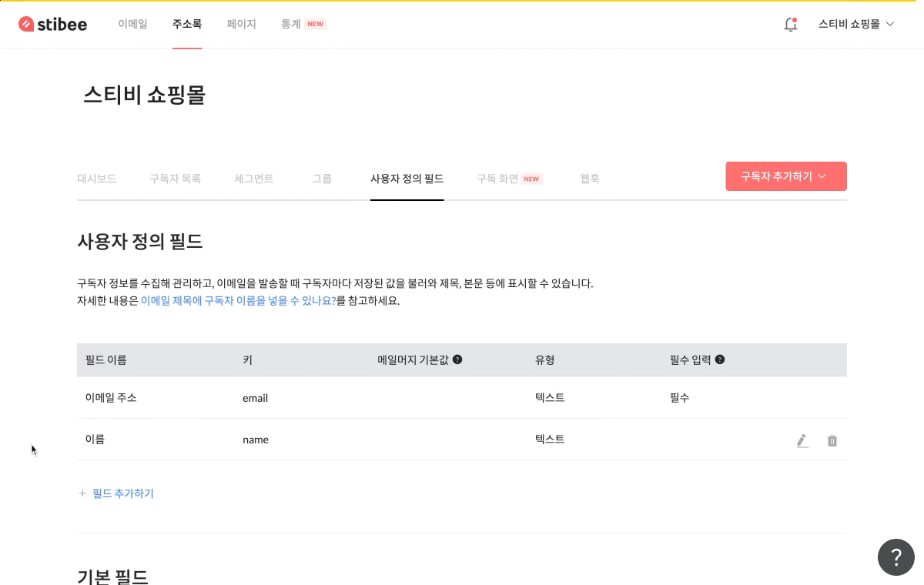The image size is (924, 585).
Task: Open the help question mark button
Action: point(896,557)
